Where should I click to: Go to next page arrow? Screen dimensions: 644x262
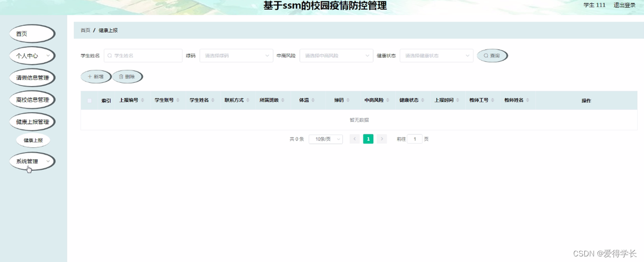(382, 139)
